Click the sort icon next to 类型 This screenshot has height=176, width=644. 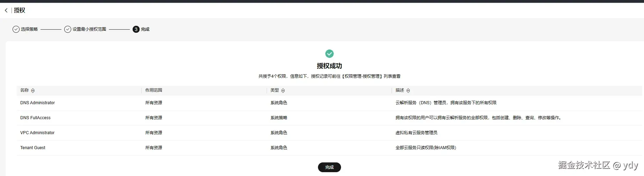coord(283,91)
